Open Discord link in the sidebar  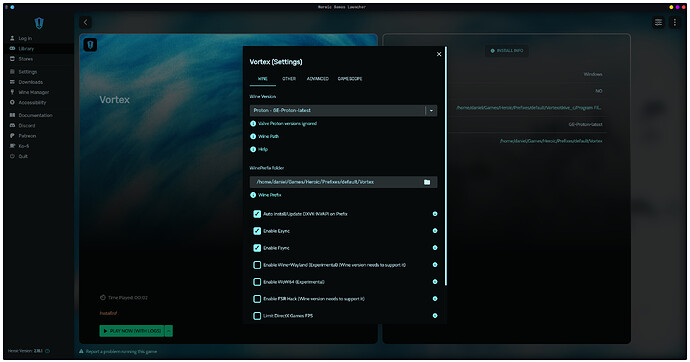click(22, 125)
